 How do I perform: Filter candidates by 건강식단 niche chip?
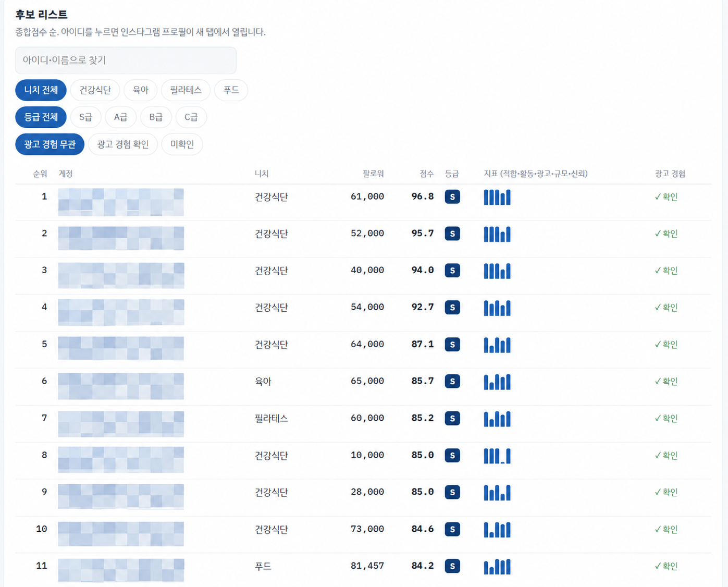coord(95,90)
